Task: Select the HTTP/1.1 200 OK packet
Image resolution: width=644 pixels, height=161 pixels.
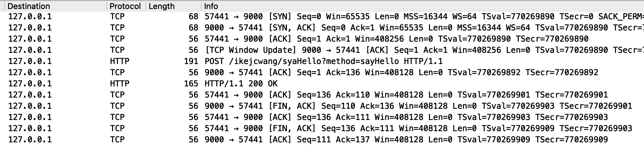Action: click(x=322, y=84)
